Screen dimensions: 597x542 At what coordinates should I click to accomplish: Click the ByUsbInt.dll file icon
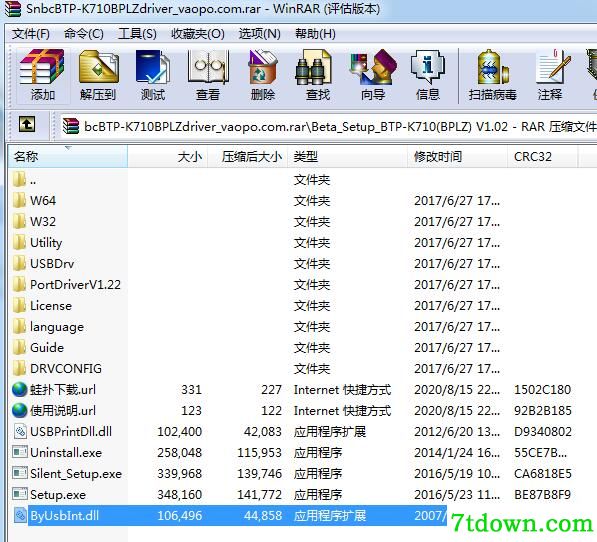tap(20, 515)
